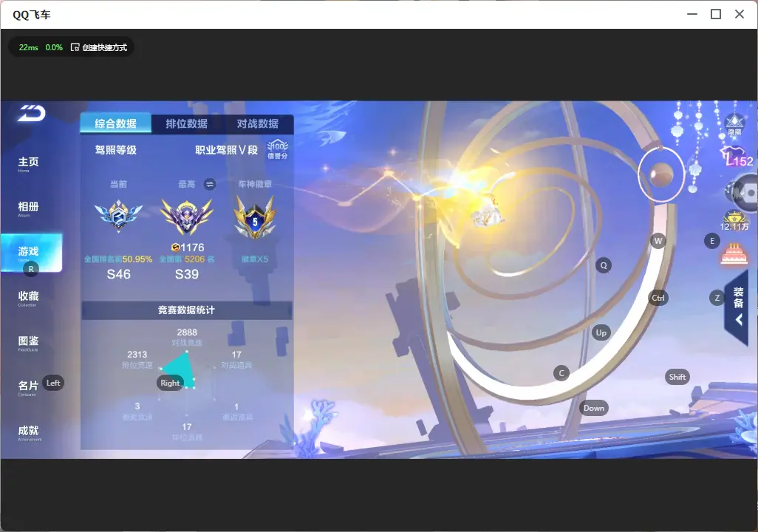Click the Z key overlay button
The height and width of the screenshot is (532, 758).
717,298
